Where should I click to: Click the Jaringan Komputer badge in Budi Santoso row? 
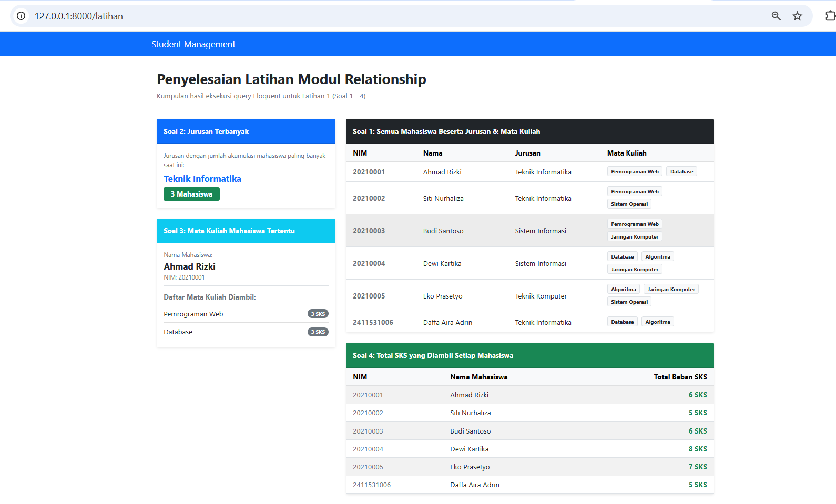pyautogui.click(x=635, y=236)
